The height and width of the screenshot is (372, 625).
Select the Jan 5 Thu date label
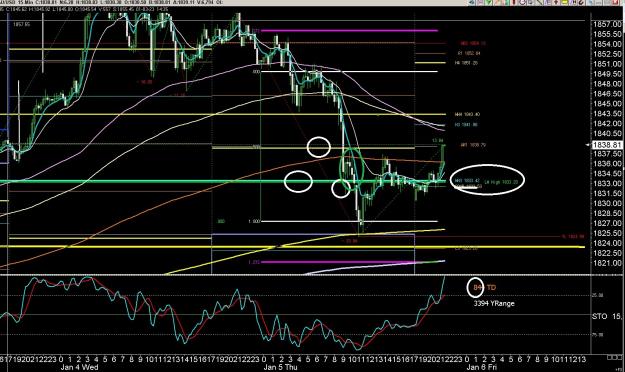tap(280, 367)
